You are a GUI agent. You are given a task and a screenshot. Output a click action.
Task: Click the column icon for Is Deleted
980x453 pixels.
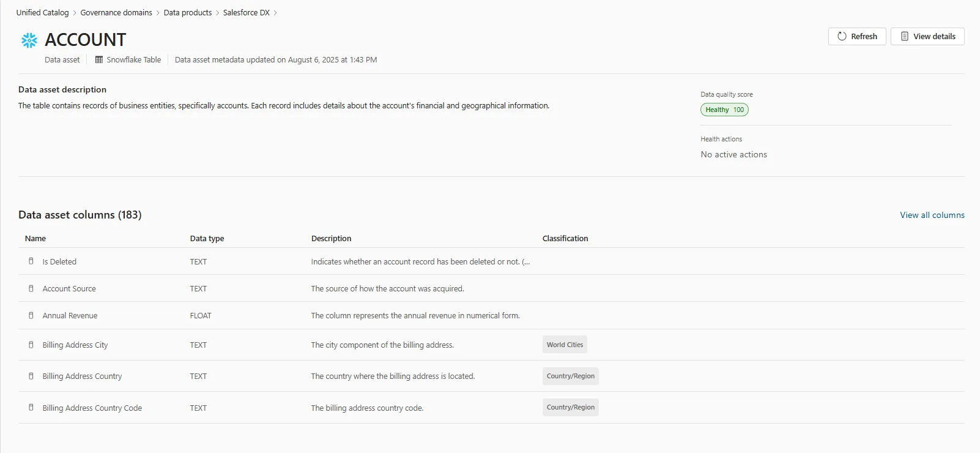31,261
